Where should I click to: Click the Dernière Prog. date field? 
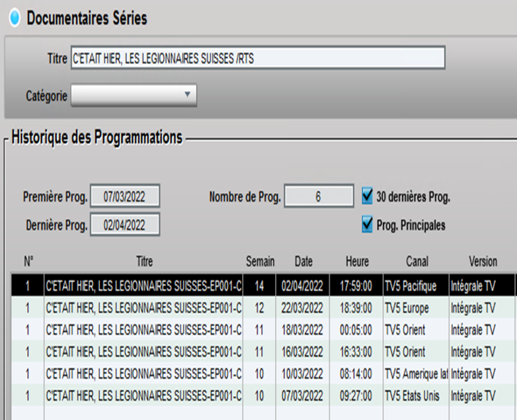(x=125, y=225)
